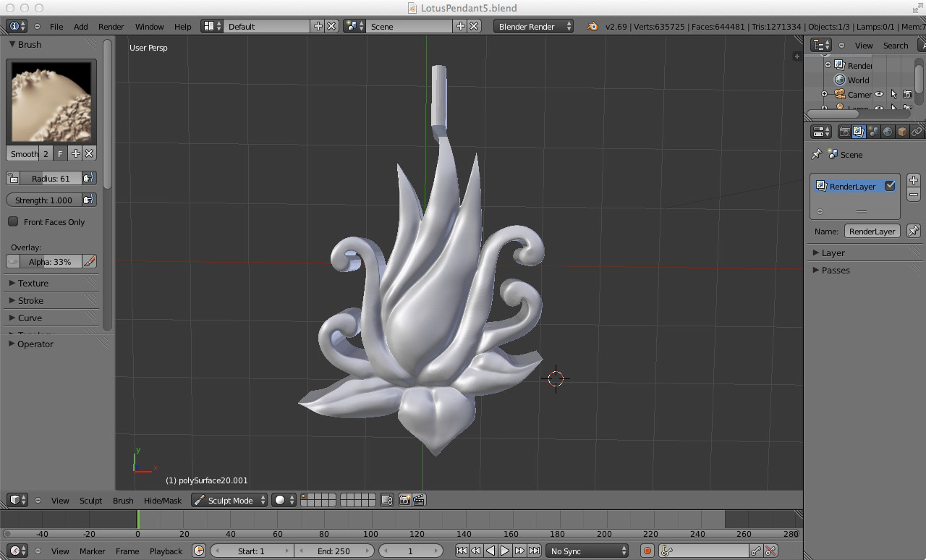926x560 pixels.
Task: Click the pin button next to RenderLayer name
Action: [913, 231]
